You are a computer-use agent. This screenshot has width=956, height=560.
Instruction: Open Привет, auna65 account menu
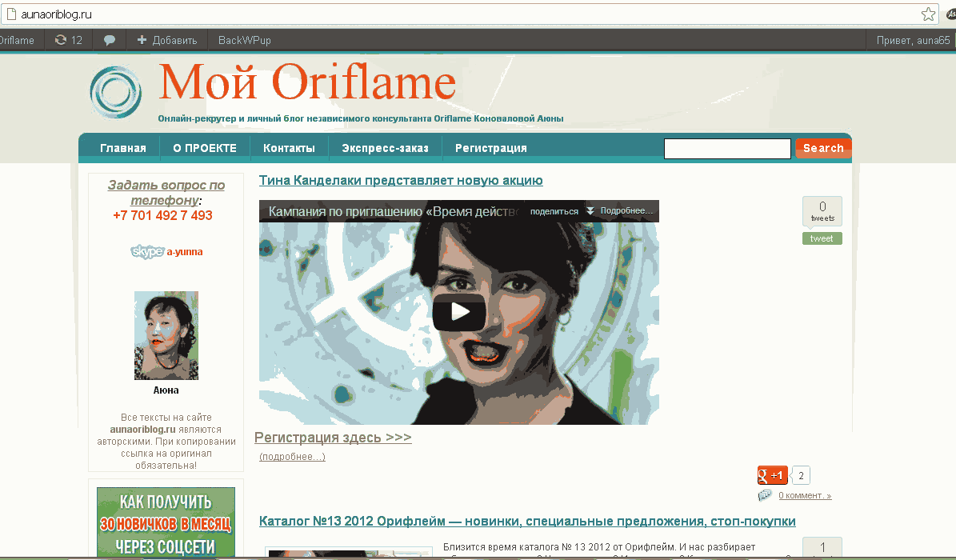tap(913, 40)
